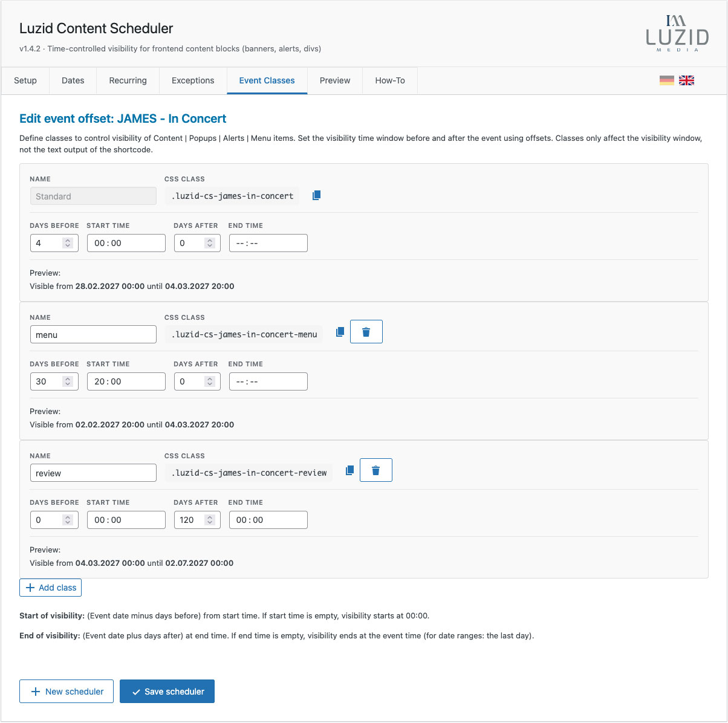
Task: Open the menu class days after spinner
Action: click(x=210, y=381)
